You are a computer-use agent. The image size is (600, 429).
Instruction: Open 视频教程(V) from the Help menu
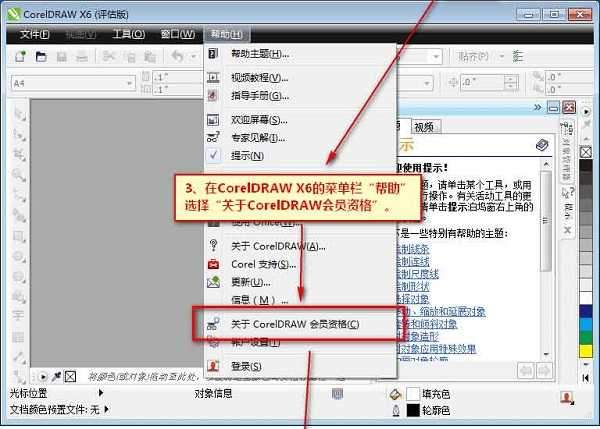(259, 77)
